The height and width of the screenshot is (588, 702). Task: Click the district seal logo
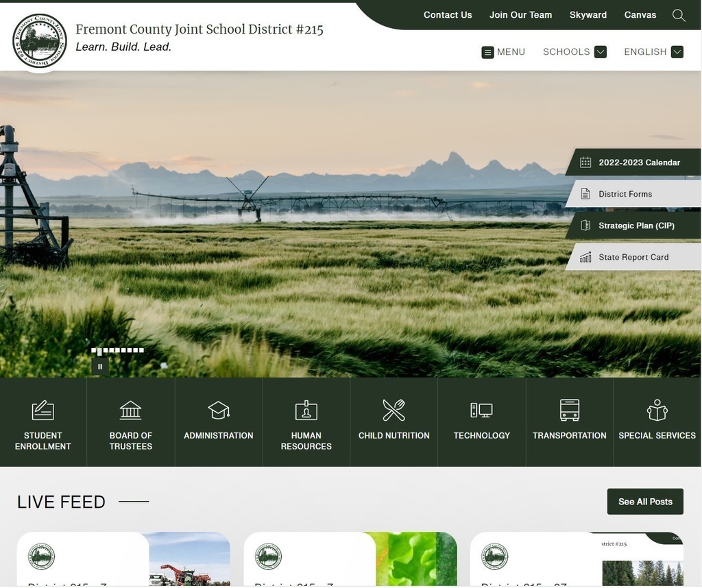click(x=40, y=40)
